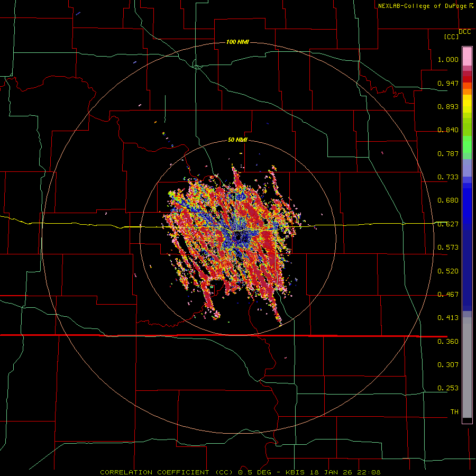The width and height of the screenshot is (476, 476).
Task: Click the CORRELATION COEFFICIENT (CC) title text
Action: pos(167,472)
